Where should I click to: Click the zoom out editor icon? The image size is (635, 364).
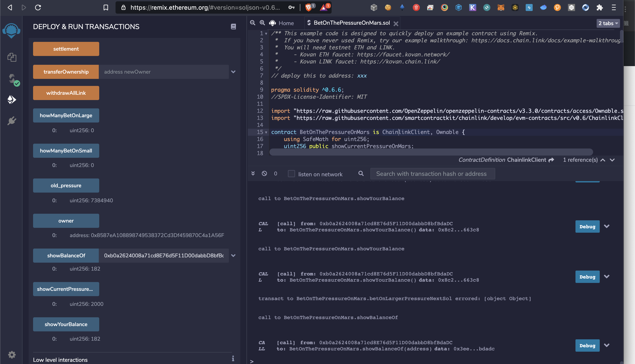253,23
